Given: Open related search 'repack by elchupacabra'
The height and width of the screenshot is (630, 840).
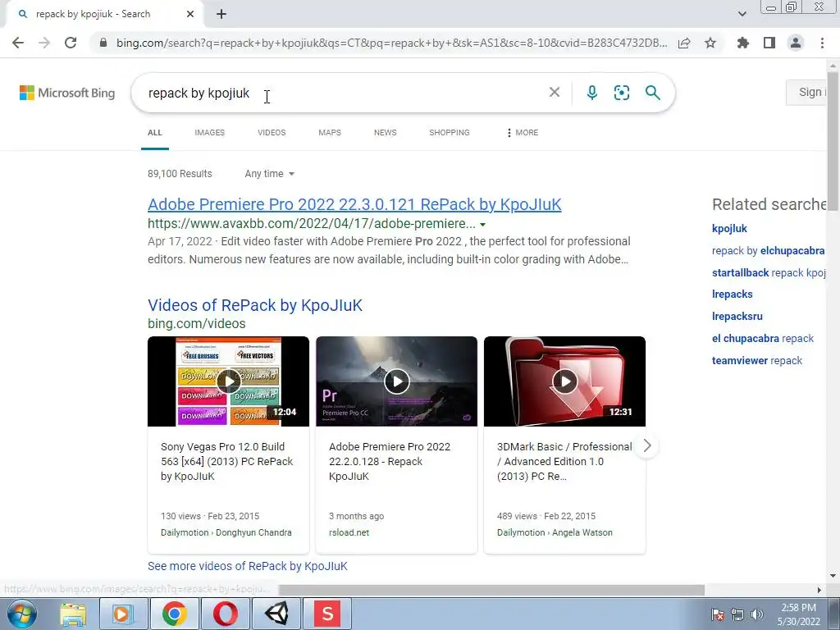Looking at the screenshot, I should click(x=768, y=251).
